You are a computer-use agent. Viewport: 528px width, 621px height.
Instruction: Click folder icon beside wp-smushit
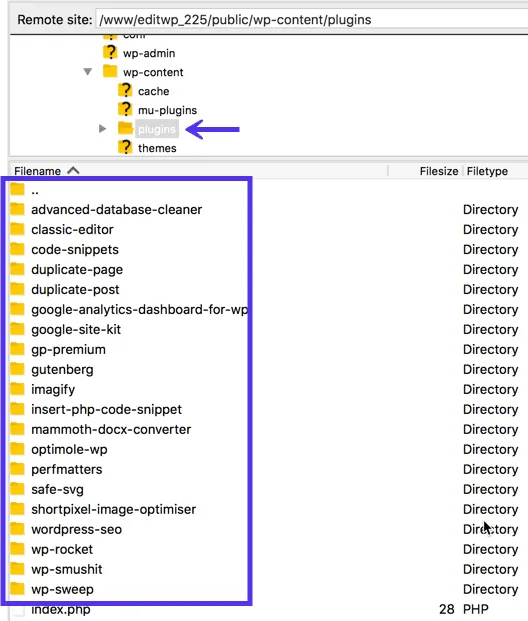(x=17, y=569)
